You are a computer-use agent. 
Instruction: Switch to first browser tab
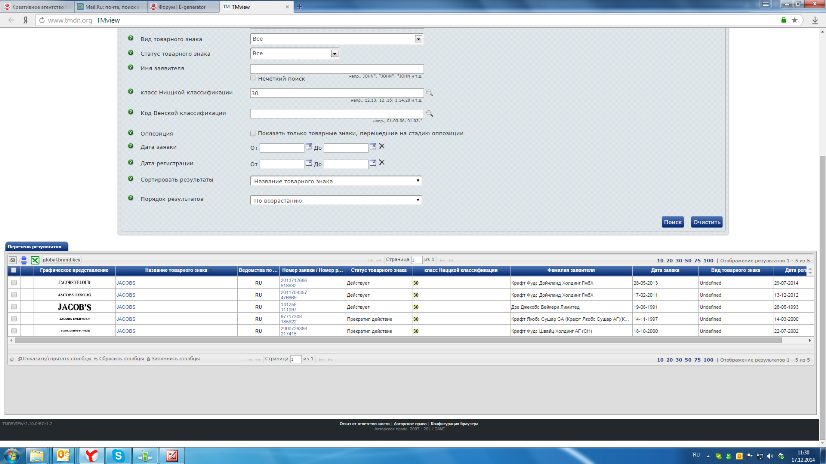click(35, 7)
